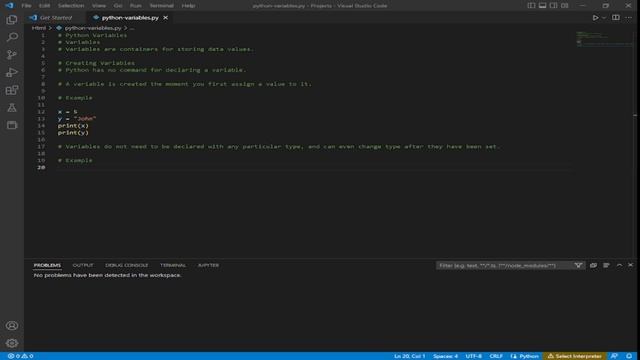Change indentation via Spaces: 4

(x=445, y=356)
